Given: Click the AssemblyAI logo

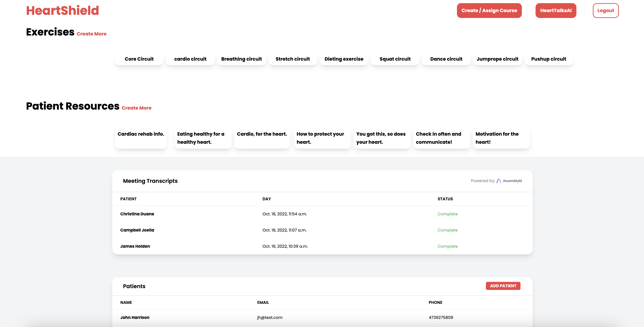Looking at the screenshot, I should tap(509, 181).
